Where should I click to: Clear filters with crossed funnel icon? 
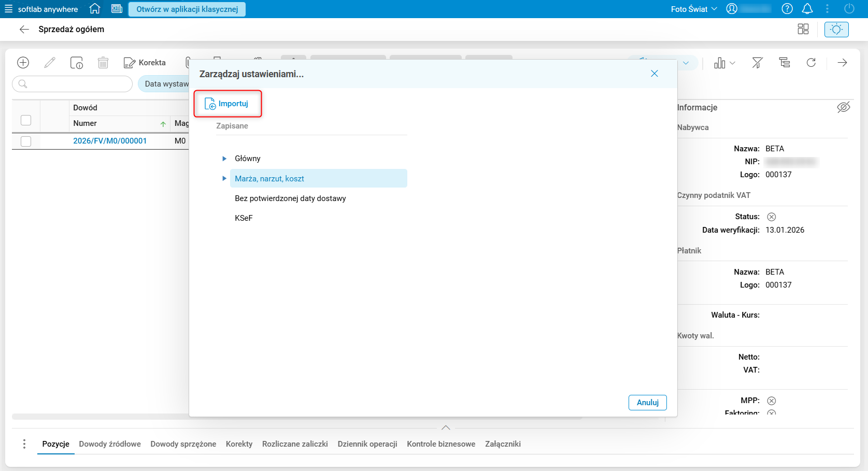pos(758,63)
